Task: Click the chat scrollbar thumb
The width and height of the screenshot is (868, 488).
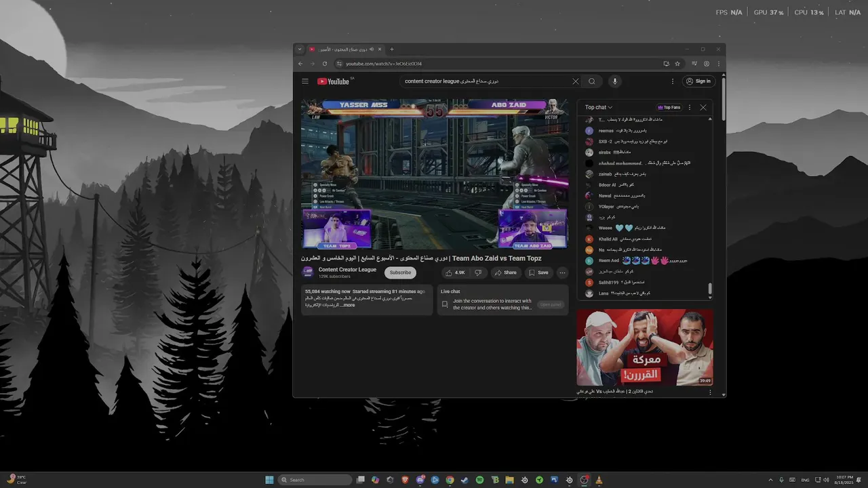Action: coord(710,289)
